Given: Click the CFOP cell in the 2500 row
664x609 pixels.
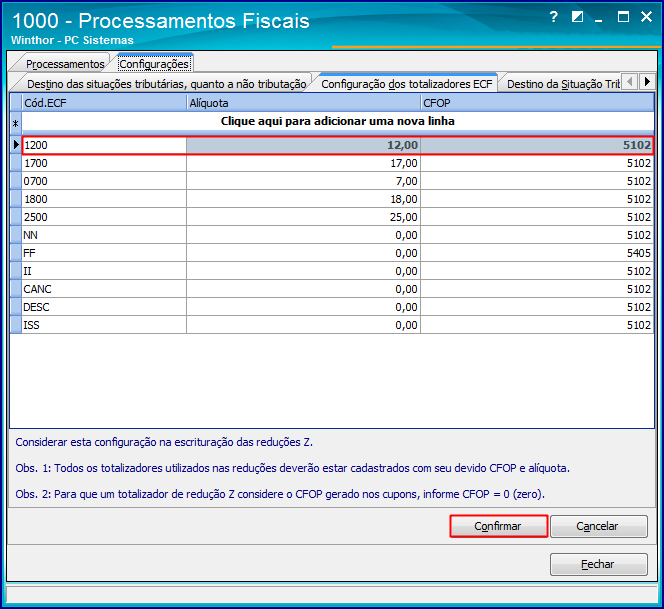Looking at the screenshot, I should [537, 217].
